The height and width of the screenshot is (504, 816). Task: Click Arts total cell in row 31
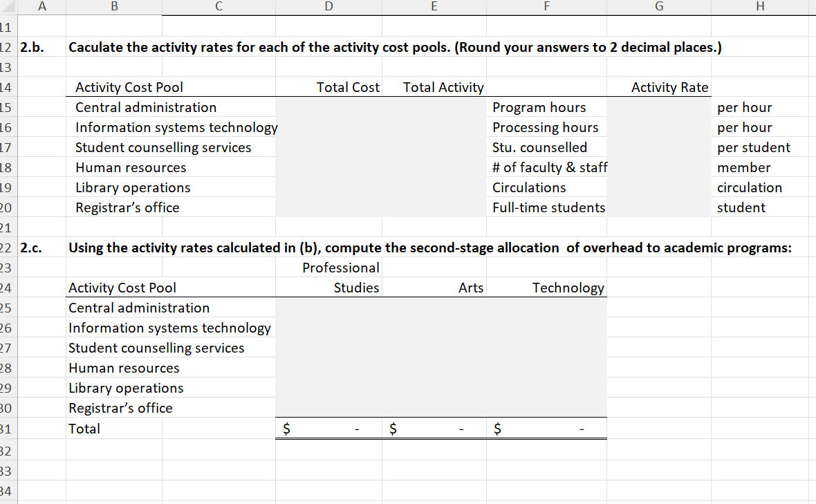click(434, 429)
